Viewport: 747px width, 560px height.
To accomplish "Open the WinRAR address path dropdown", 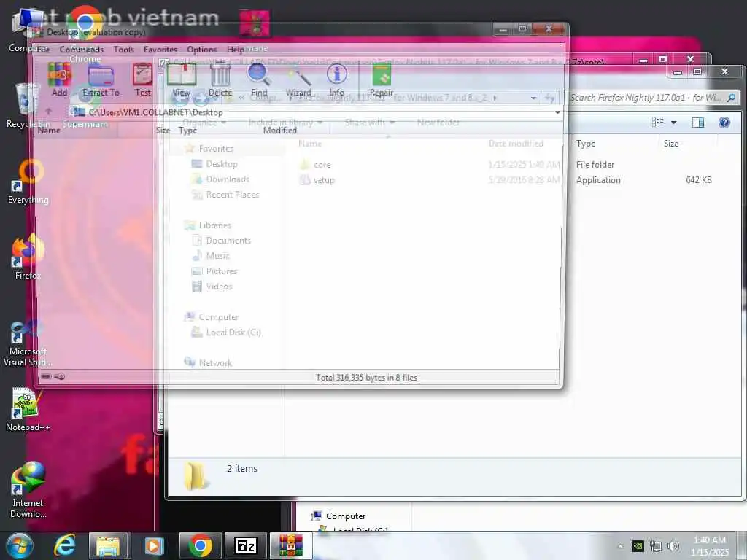I will point(557,112).
